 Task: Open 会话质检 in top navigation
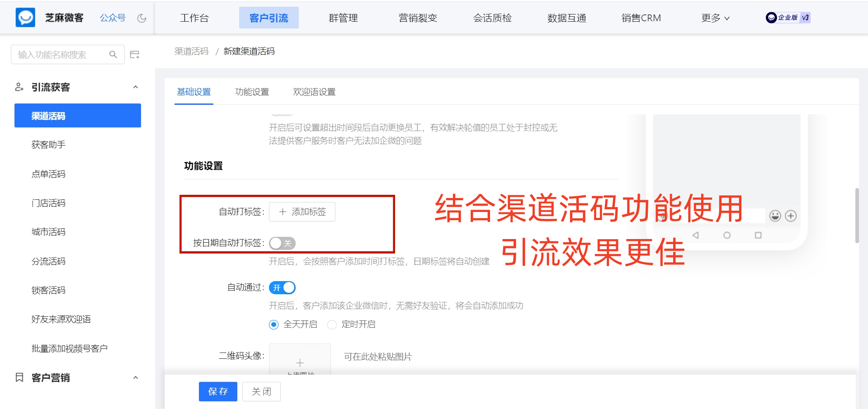coord(492,18)
